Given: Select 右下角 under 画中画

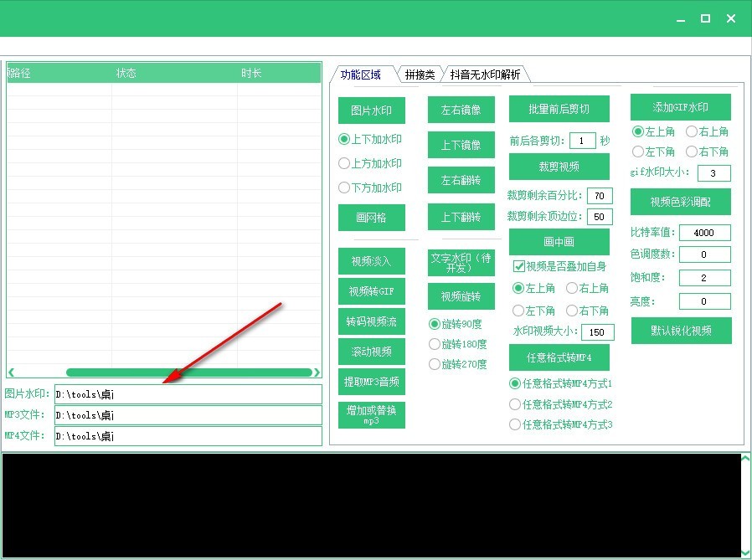Looking at the screenshot, I should pyautogui.click(x=587, y=311).
